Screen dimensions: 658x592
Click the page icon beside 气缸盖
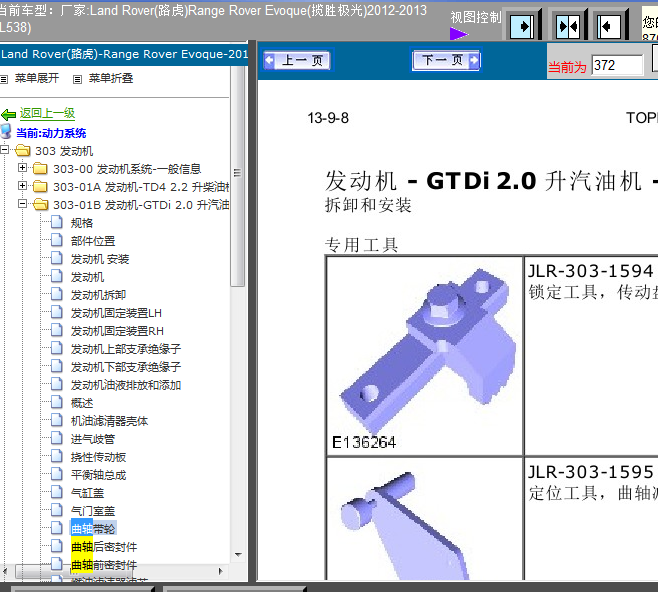[57, 492]
